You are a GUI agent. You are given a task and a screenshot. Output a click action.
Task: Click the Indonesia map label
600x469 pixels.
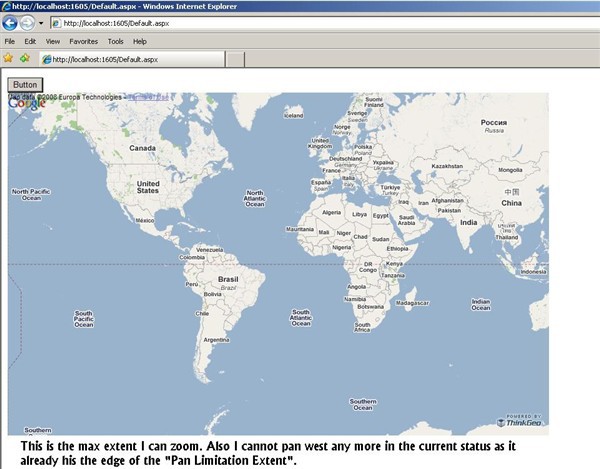[x=533, y=272]
